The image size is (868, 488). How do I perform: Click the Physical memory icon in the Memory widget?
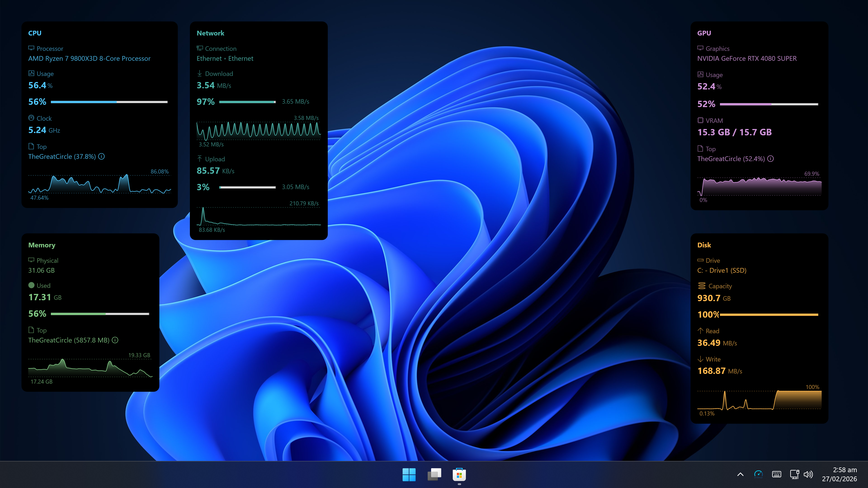tap(31, 260)
